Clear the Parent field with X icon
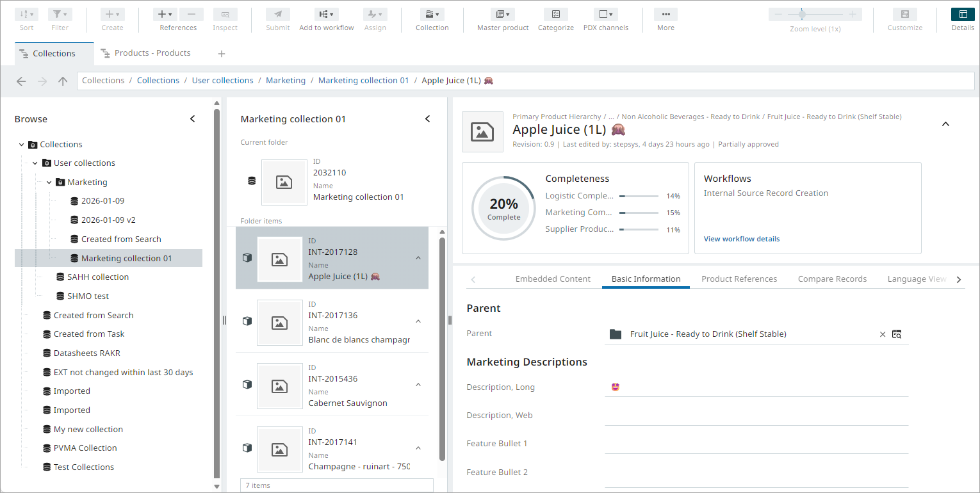Viewport: 980px width, 493px height. 883,334
